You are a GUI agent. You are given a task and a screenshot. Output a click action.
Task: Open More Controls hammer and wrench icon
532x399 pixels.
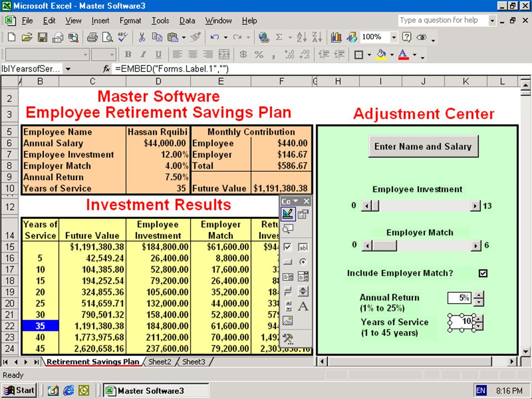[288, 339]
